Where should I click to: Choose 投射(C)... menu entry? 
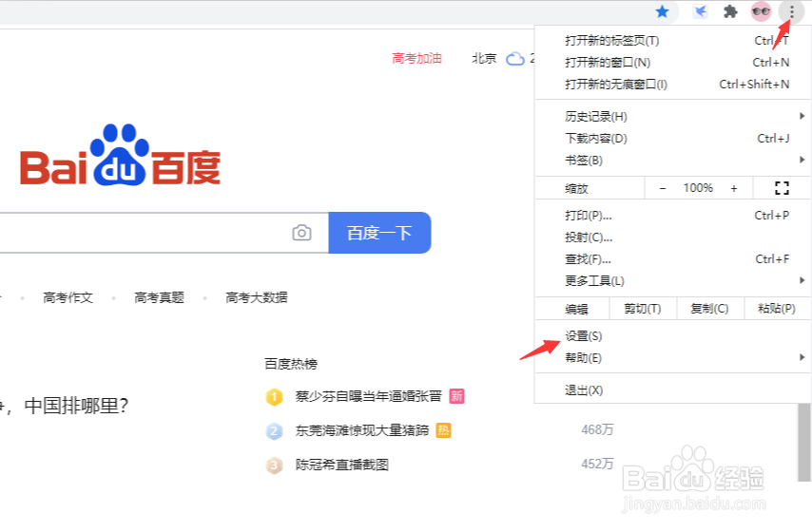click(672, 237)
